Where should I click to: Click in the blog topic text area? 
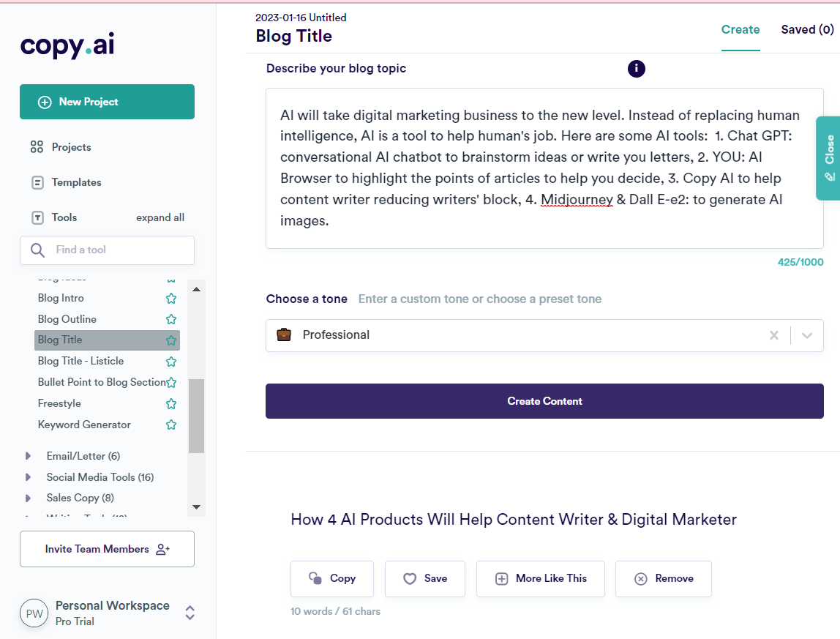[544, 168]
